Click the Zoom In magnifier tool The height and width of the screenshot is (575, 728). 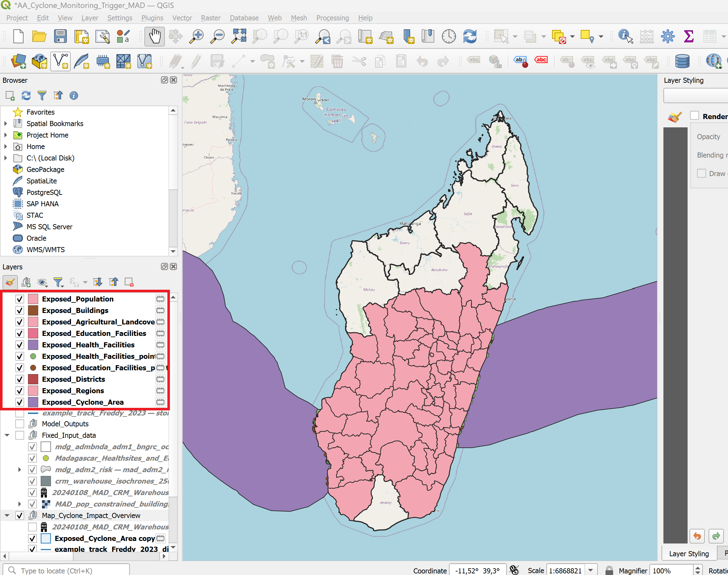tap(196, 36)
